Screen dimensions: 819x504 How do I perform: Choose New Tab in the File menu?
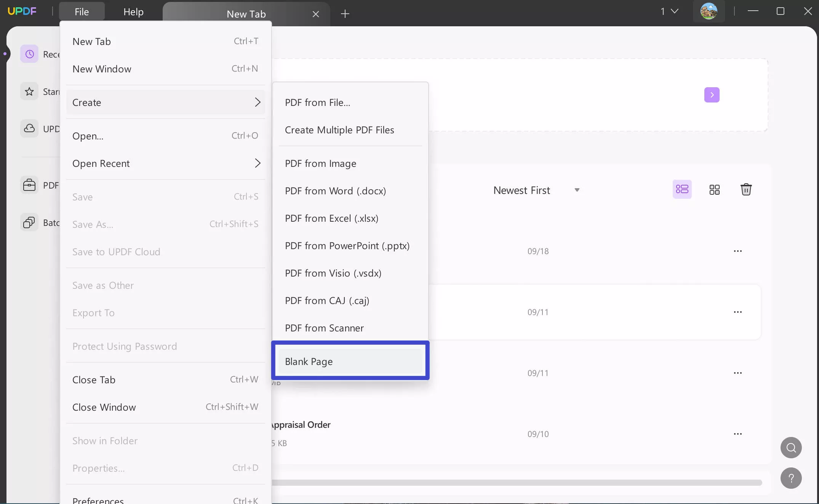[x=165, y=42]
